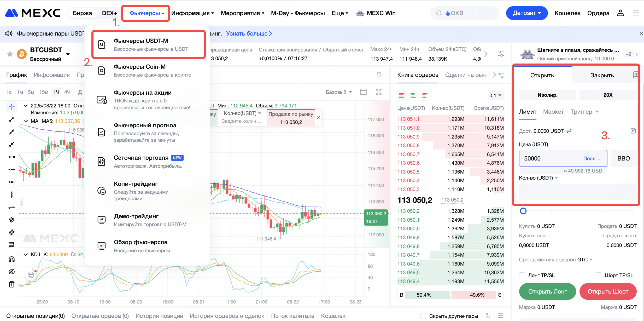The height and width of the screenshot is (321, 644).
Task: Enable Long TP/SL checkbox
Action: point(522,275)
